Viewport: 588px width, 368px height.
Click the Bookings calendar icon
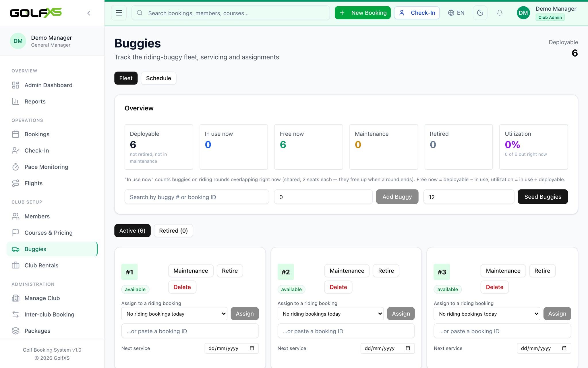point(16,134)
